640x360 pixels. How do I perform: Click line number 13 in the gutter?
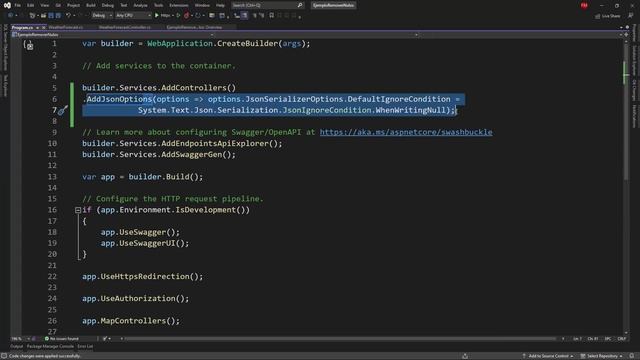click(x=52, y=177)
